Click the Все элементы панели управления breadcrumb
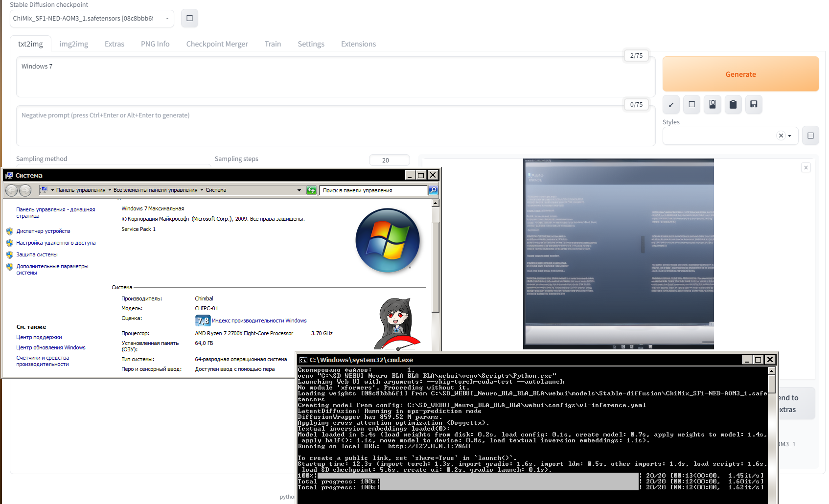 156,190
